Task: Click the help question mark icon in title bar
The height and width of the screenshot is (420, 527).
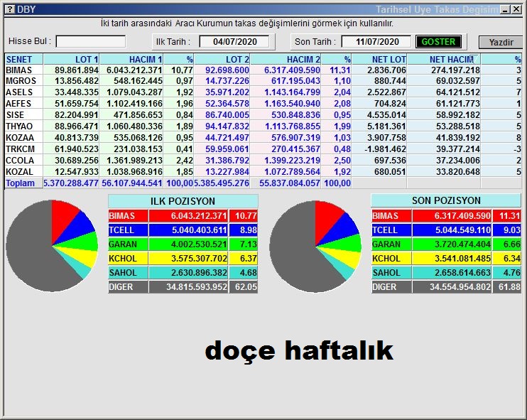Action: (x=10, y=9)
